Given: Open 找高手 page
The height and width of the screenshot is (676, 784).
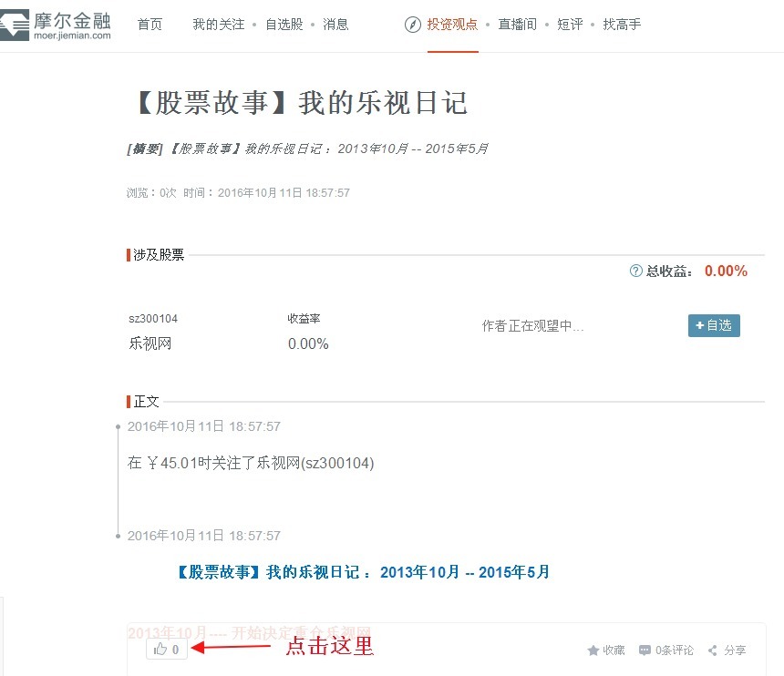Looking at the screenshot, I should [622, 24].
